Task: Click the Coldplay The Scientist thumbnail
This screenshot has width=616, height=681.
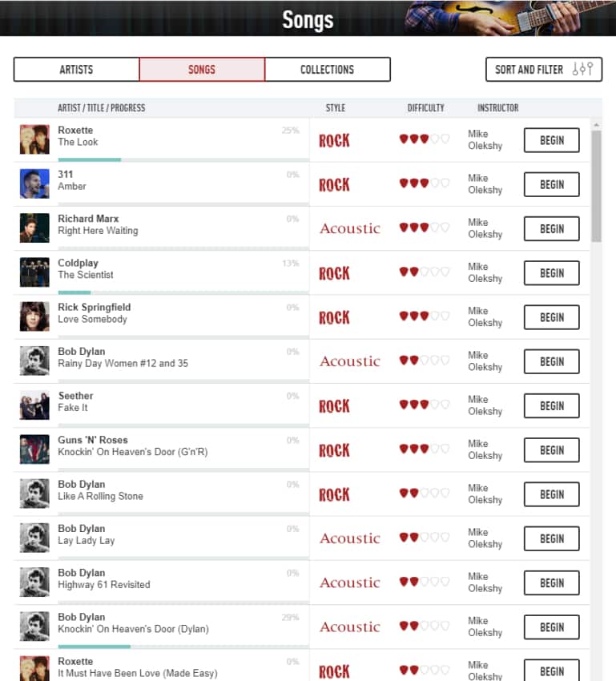Action: tap(34, 272)
